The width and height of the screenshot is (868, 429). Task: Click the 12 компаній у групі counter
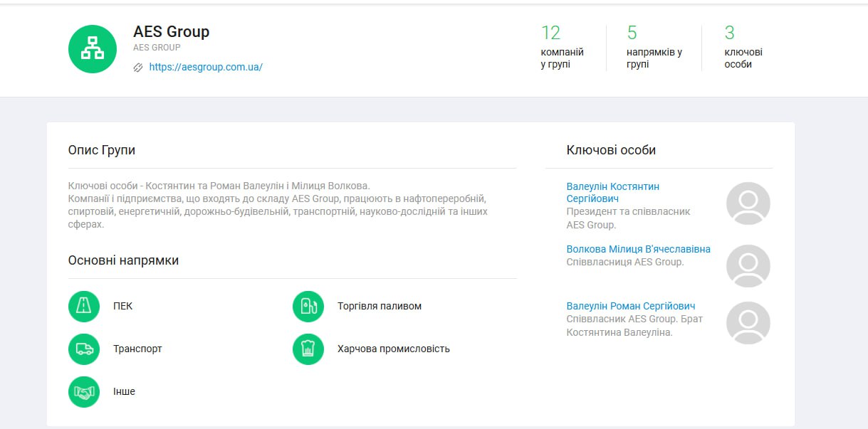[563, 48]
